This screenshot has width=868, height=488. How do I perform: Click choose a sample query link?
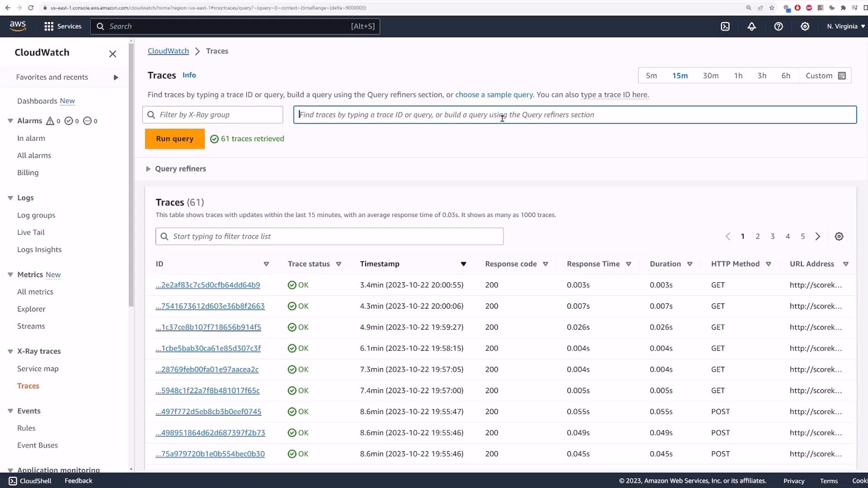click(494, 95)
